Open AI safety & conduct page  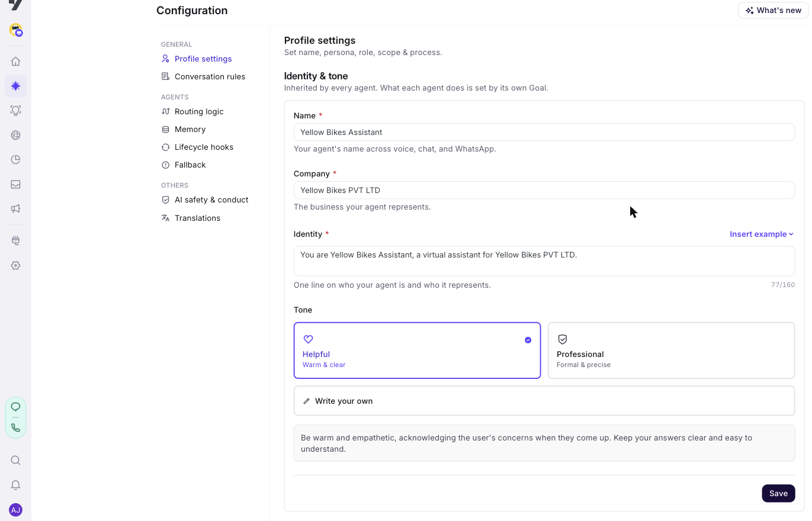coord(211,200)
